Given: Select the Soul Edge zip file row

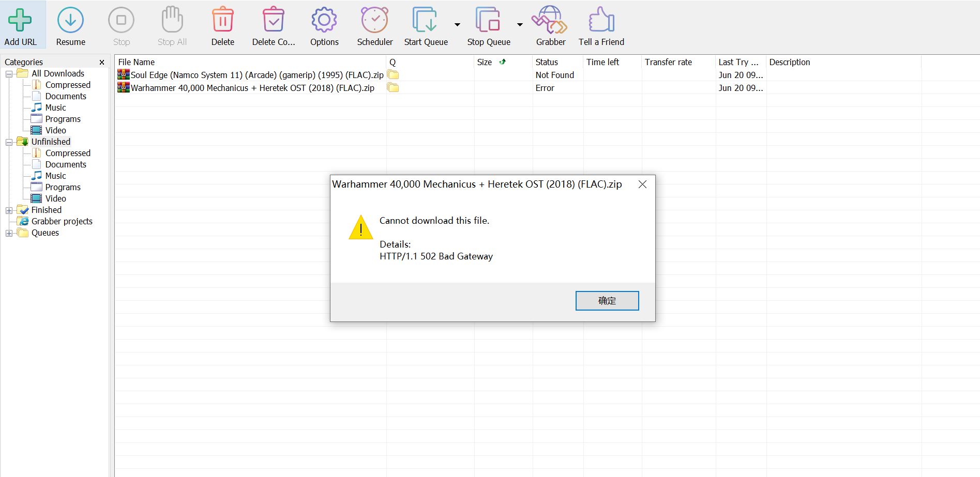Looking at the screenshot, I should (257, 75).
